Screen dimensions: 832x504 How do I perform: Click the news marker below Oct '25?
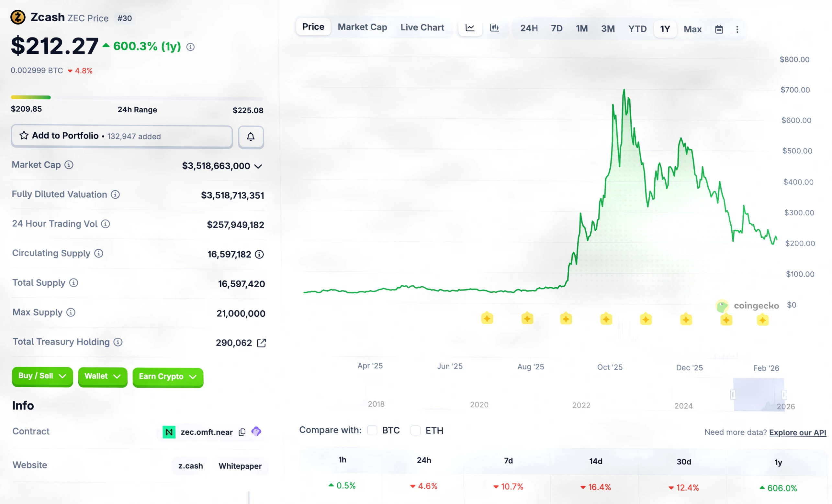tap(606, 319)
